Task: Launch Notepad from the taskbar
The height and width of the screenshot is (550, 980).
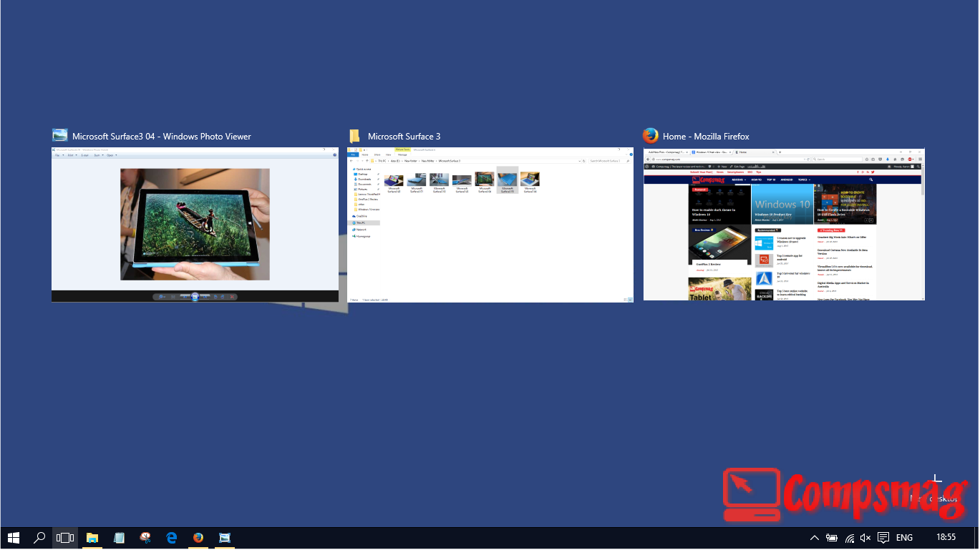Action: click(x=119, y=538)
